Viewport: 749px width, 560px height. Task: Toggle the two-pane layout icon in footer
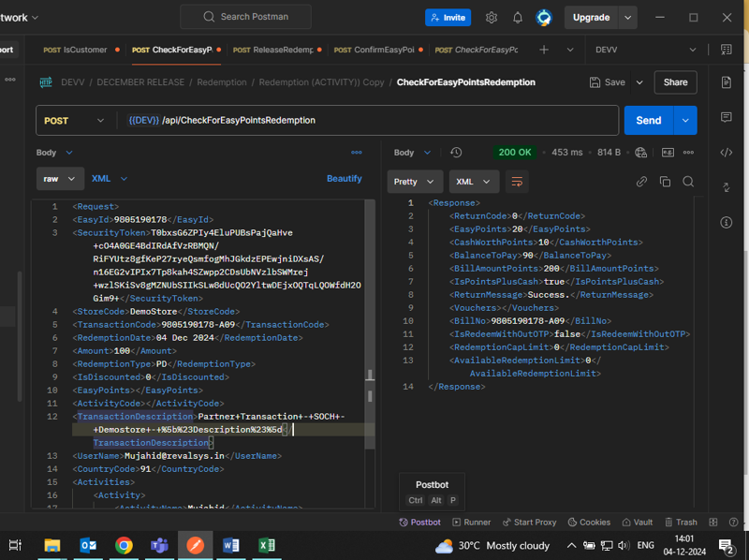(x=712, y=523)
